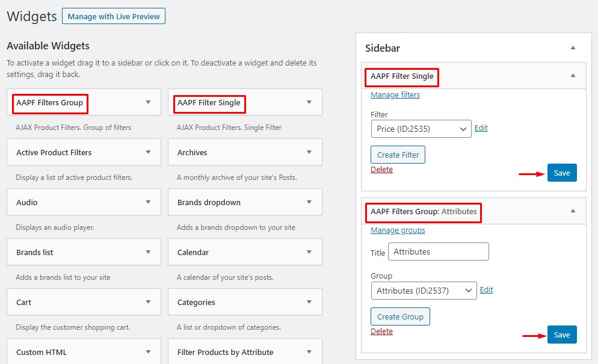Open the Manage groups link
598x364 pixels.
coord(398,230)
